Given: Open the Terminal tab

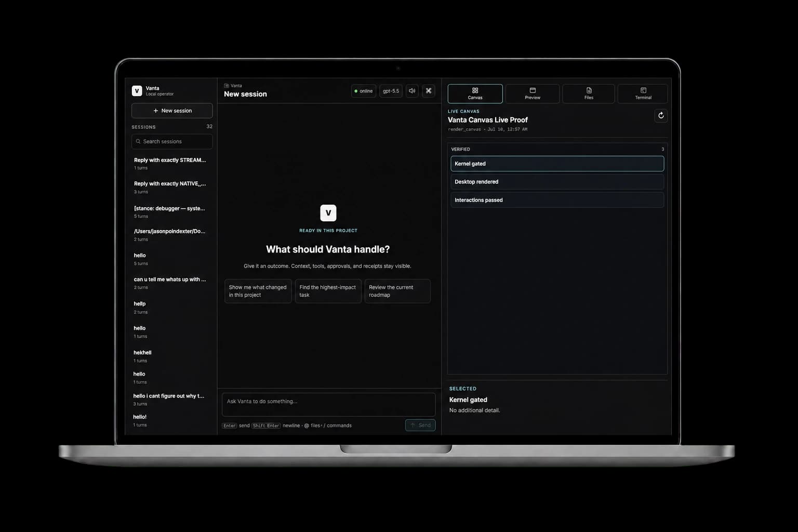Looking at the screenshot, I should [x=643, y=94].
